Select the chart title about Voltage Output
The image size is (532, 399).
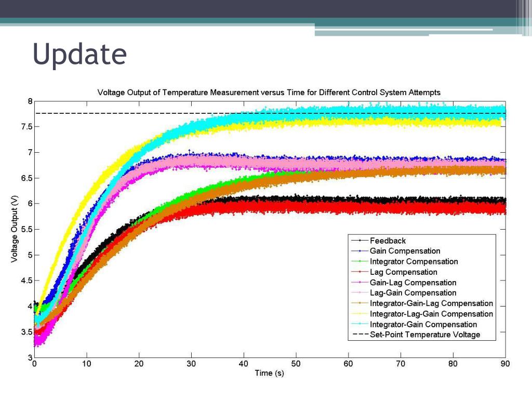pyautogui.click(x=269, y=92)
